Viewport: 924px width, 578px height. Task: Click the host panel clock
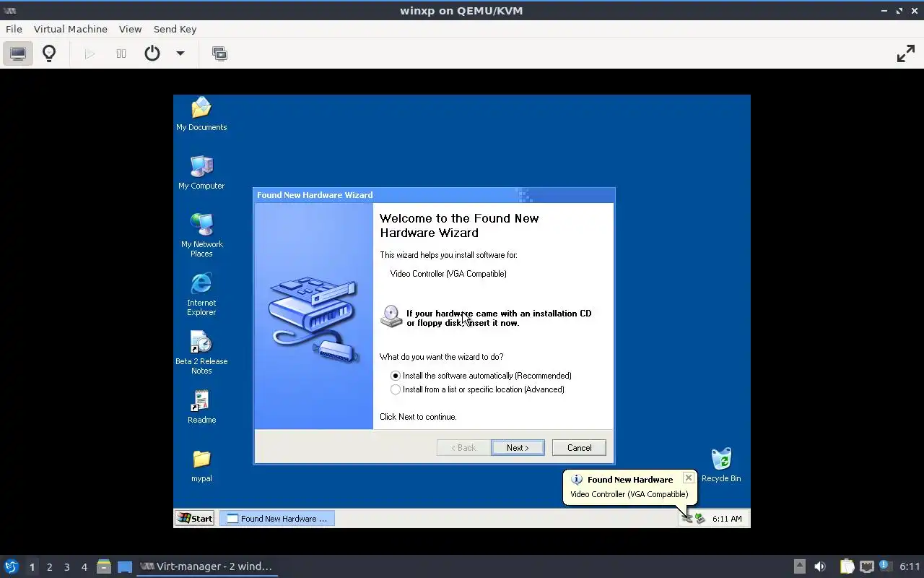click(910, 566)
